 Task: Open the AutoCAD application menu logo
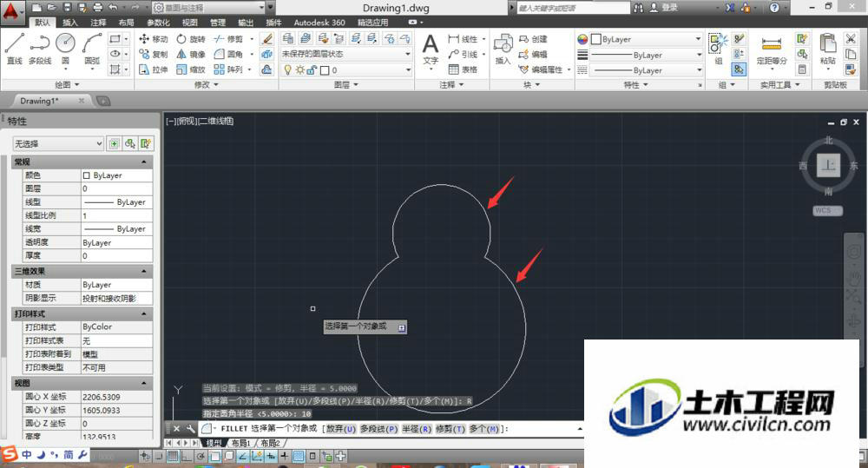tap(11, 11)
